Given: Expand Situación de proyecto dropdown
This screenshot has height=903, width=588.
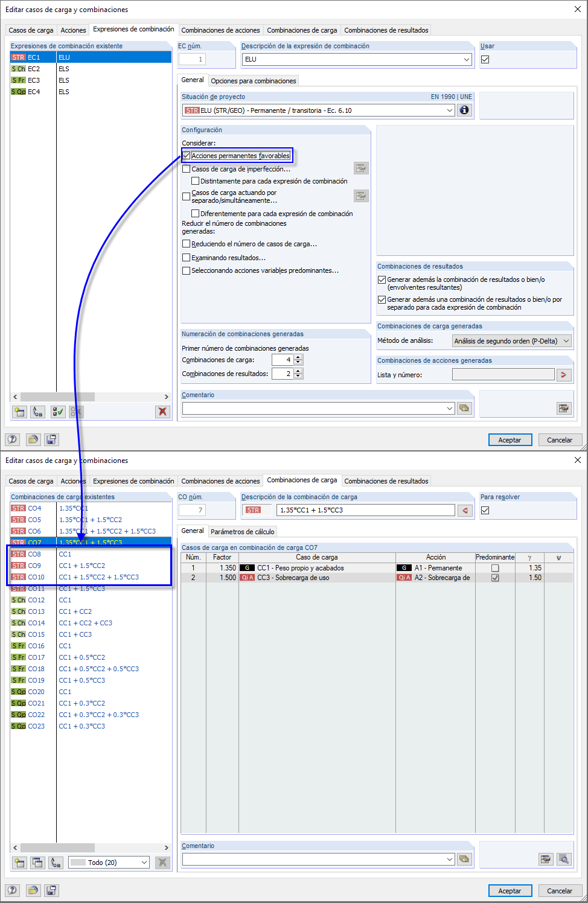Looking at the screenshot, I should click(x=450, y=110).
